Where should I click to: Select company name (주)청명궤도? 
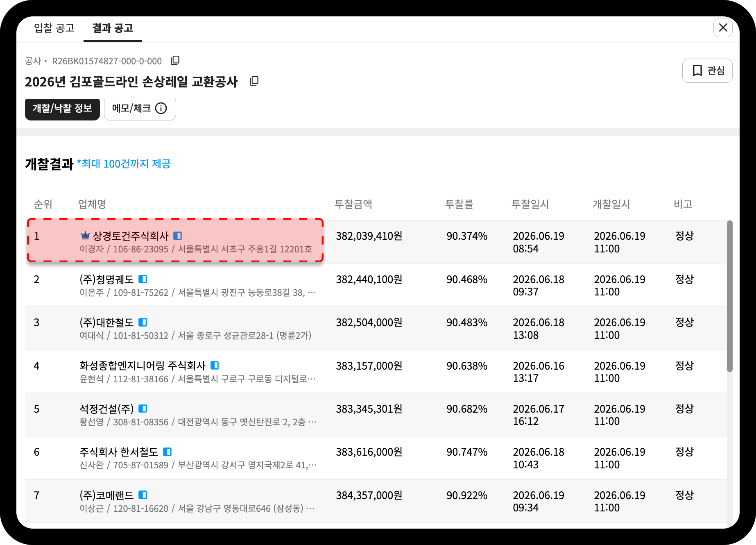point(106,279)
